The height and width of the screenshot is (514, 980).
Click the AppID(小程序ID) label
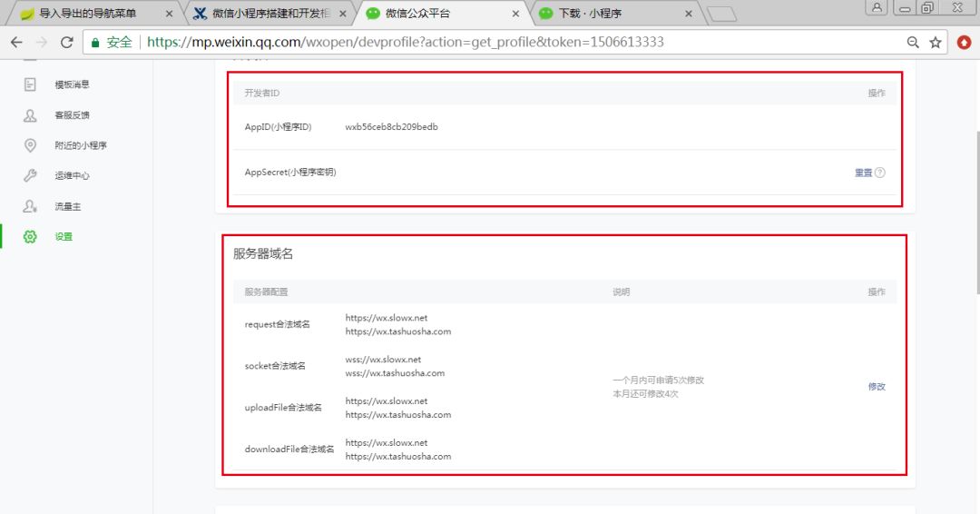[x=279, y=127]
